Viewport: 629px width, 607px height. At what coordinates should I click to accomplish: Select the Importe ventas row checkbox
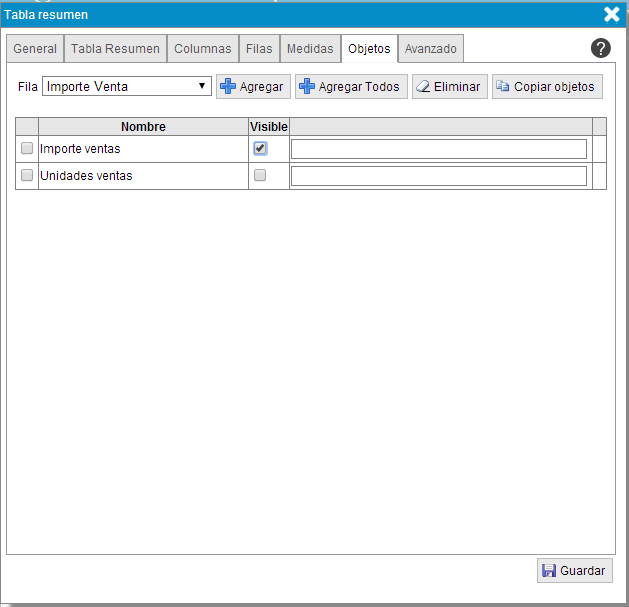click(x=27, y=149)
